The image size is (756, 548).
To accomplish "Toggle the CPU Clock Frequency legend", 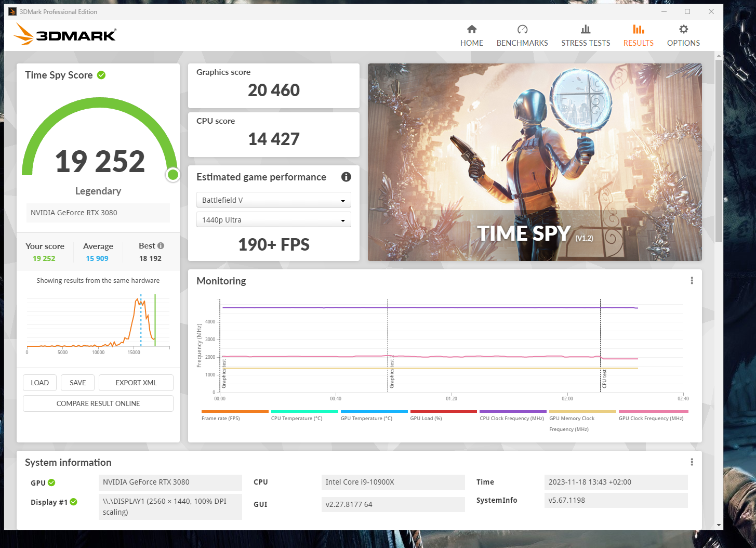I will (513, 415).
